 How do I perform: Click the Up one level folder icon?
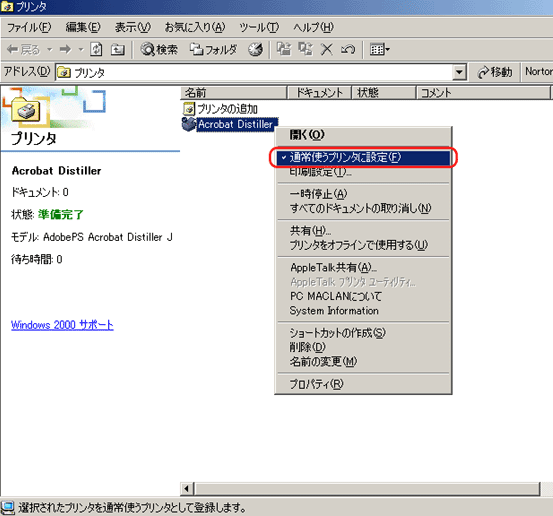(x=117, y=50)
